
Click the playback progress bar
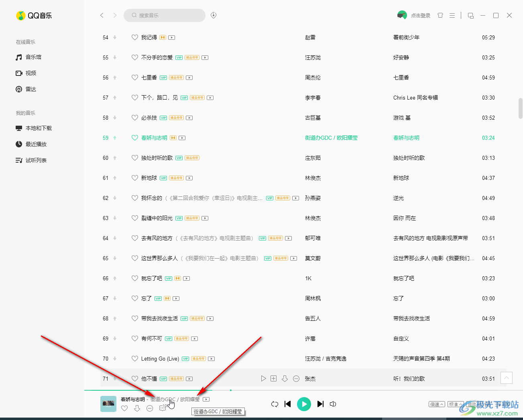pos(303,390)
